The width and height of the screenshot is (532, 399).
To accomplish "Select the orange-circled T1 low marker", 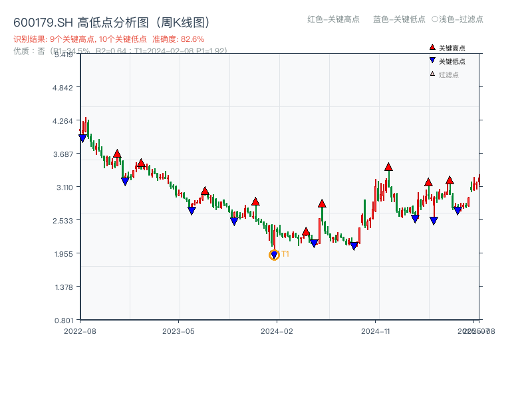I will tap(274, 255).
